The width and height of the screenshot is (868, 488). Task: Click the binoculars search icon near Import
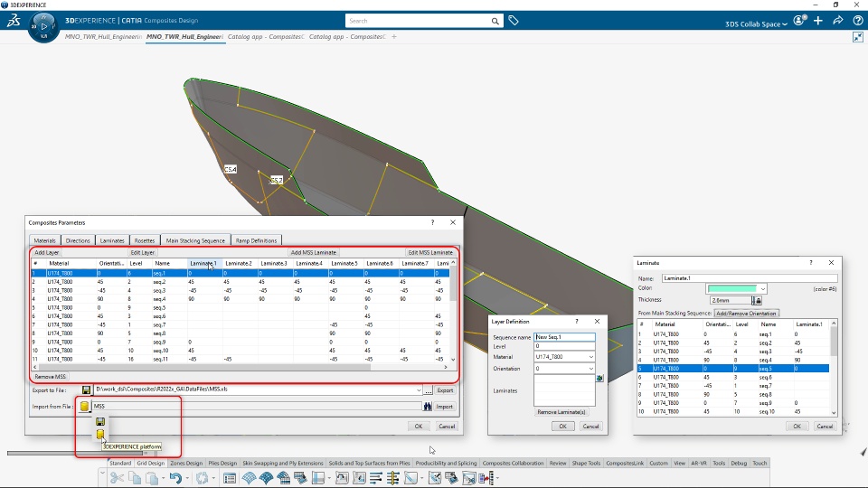click(x=428, y=406)
